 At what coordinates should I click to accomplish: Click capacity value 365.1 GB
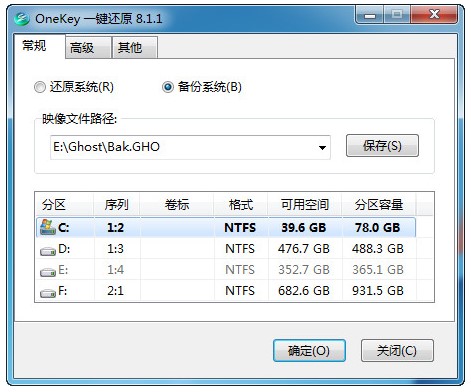point(378,270)
